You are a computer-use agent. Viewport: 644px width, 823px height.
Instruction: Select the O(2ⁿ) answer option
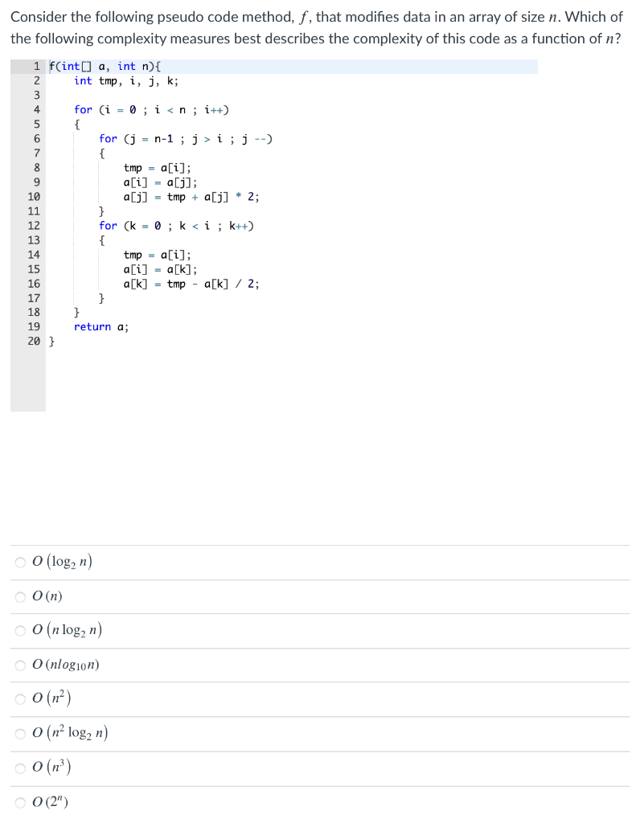[x=19, y=801]
